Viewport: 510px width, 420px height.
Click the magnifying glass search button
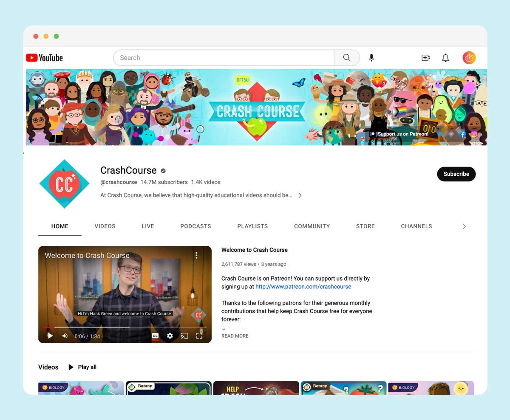347,58
